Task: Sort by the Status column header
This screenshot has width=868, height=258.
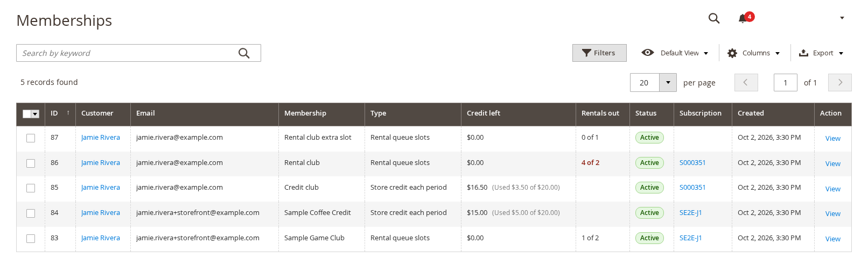Action: [x=652, y=113]
